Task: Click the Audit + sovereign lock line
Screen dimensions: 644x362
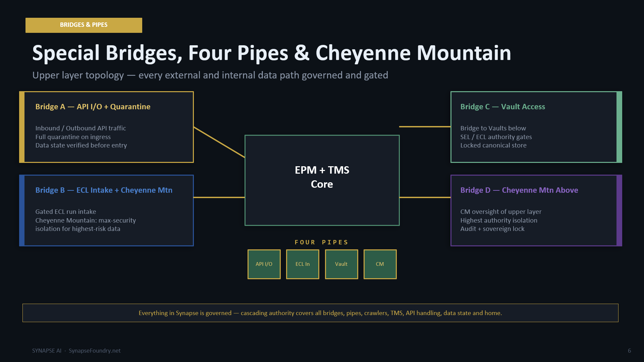Action: point(492,229)
